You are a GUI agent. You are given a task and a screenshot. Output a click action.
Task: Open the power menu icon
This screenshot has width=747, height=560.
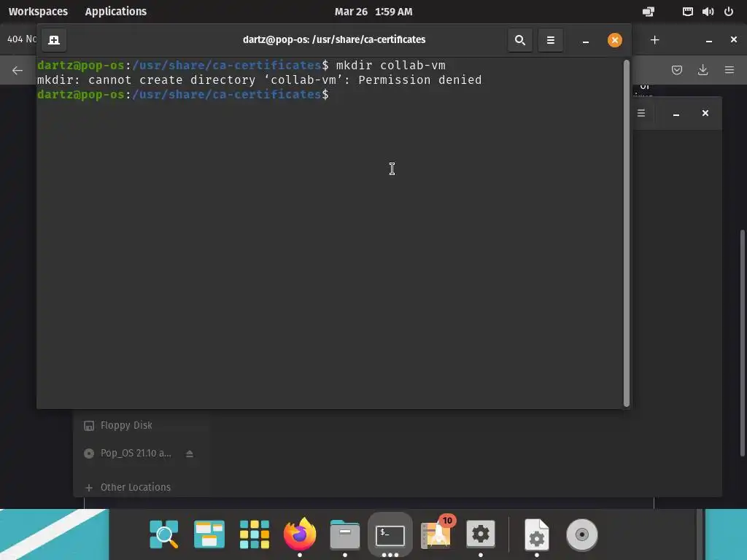pyautogui.click(x=729, y=12)
